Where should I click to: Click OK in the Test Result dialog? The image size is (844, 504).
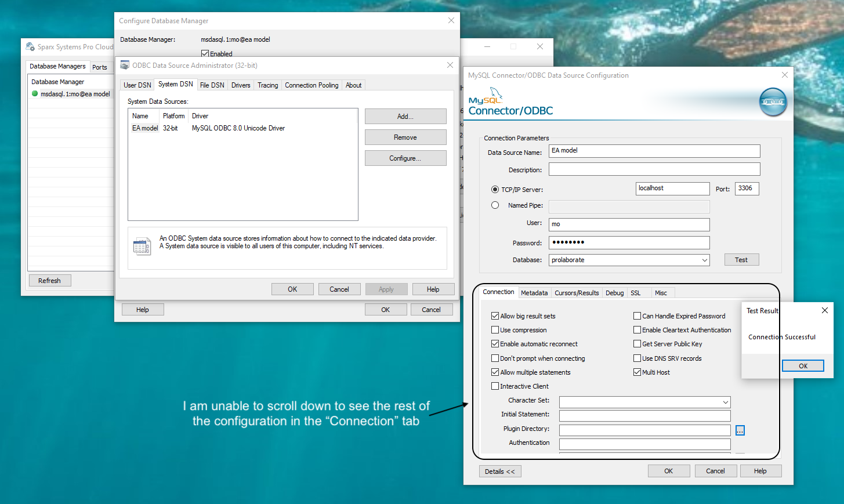click(x=803, y=366)
